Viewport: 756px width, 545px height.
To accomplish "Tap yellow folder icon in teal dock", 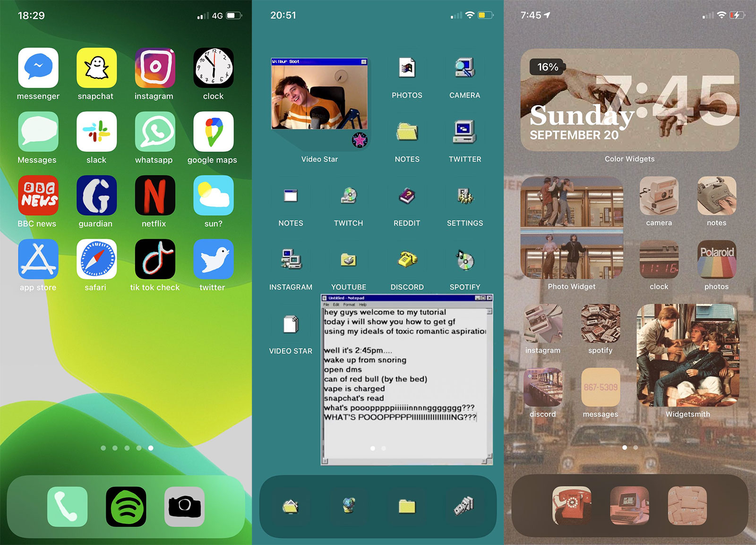I will pyautogui.click(x=407, y=506).
